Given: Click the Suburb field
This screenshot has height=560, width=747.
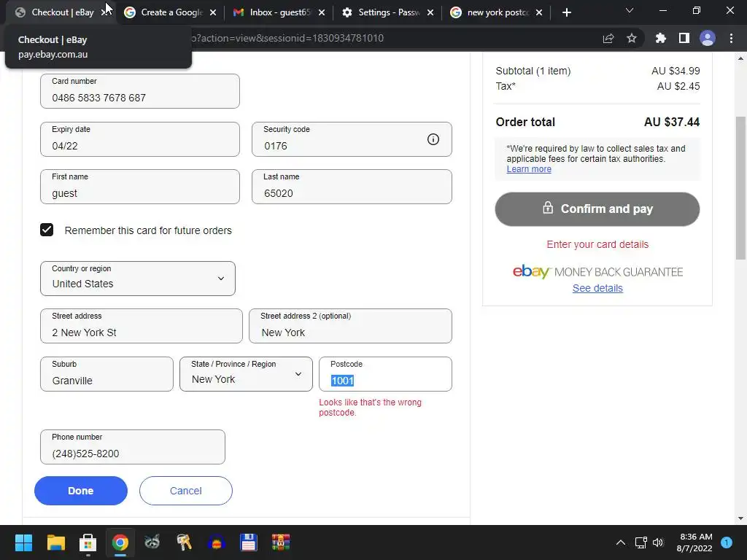Looking at the screenshot, I should tap(107, 374).
